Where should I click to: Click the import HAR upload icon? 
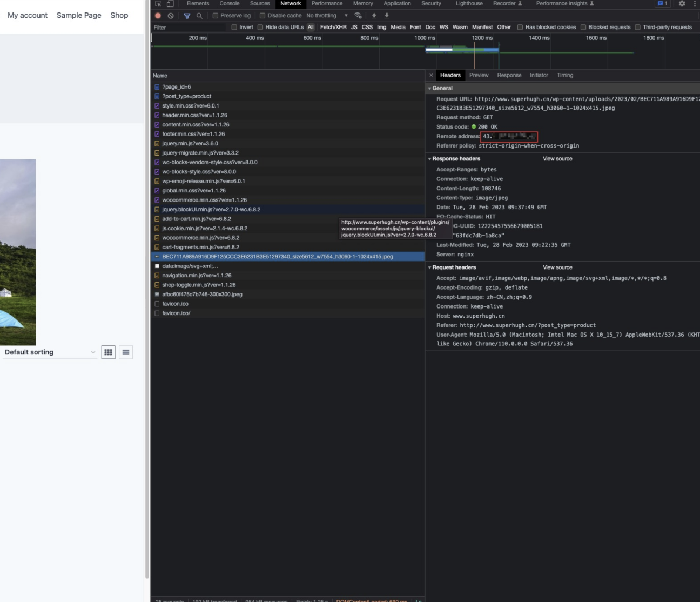(374, 16)
